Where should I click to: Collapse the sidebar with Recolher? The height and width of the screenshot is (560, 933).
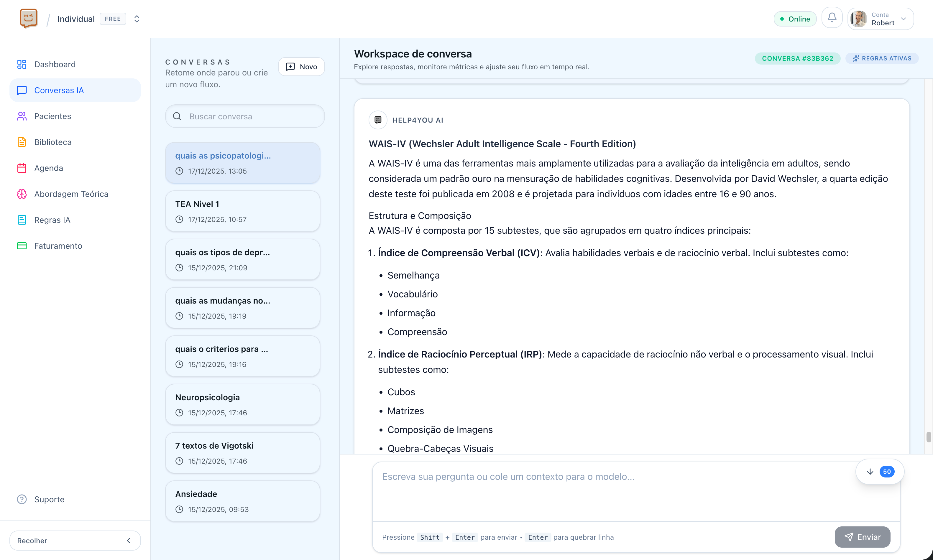pos(75,540)
